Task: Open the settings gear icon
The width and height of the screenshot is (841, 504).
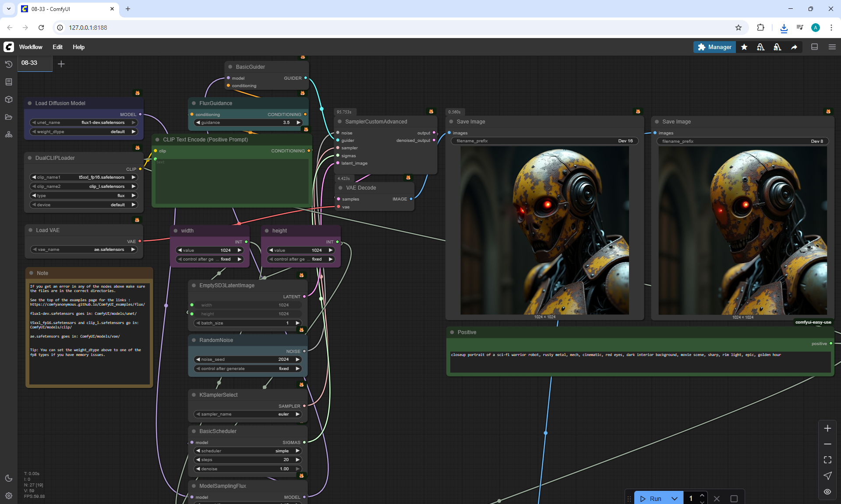Action: 9,496
